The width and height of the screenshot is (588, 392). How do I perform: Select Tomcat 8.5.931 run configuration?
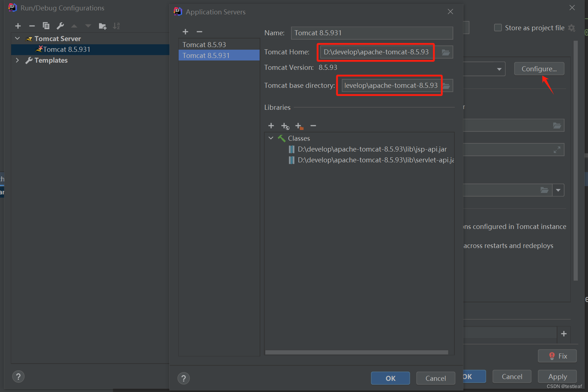(90, 49)
